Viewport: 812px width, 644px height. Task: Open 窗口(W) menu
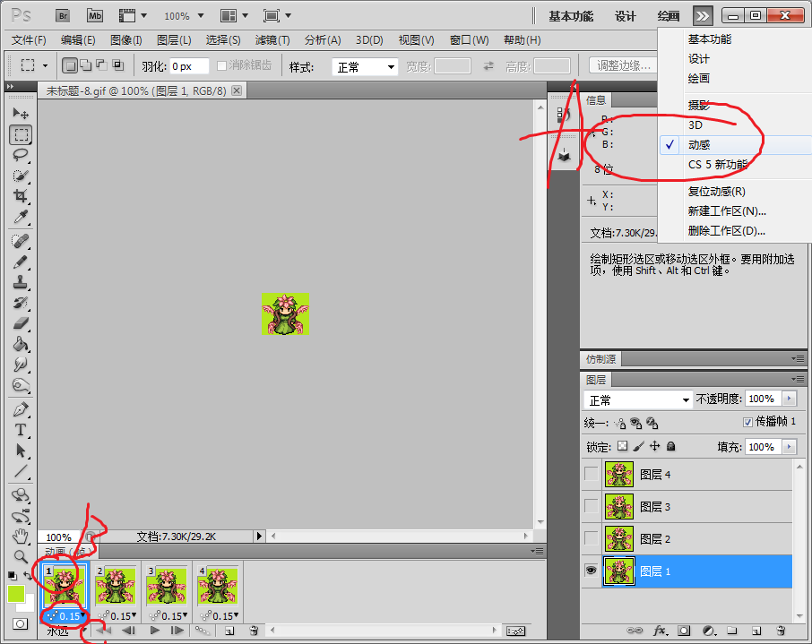click(x=469, y=40)
